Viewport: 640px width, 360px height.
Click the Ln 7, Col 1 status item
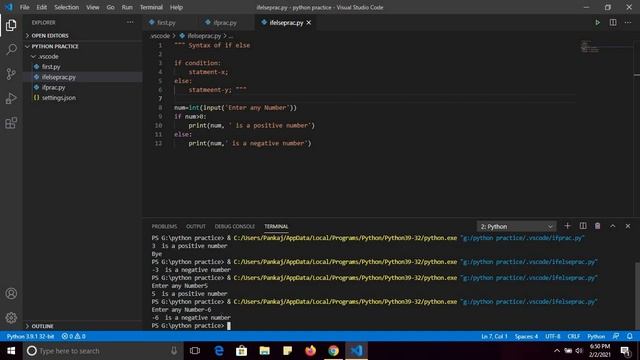pos(494,336)
